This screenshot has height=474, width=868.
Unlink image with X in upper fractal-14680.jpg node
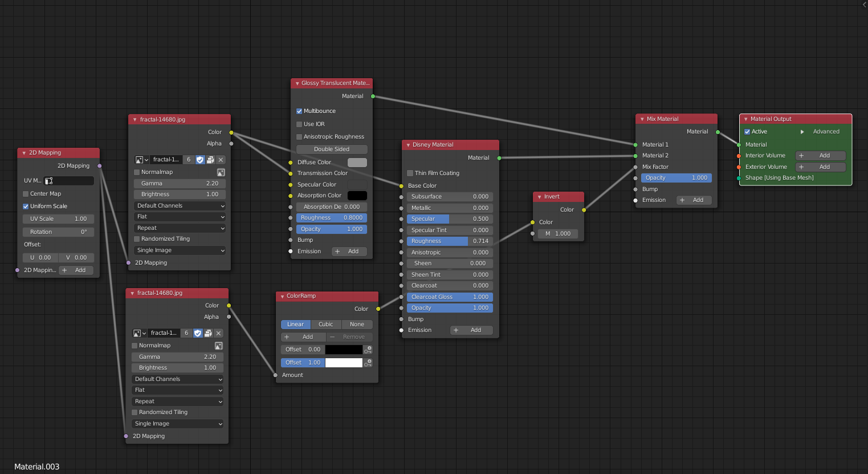point(221,160)
